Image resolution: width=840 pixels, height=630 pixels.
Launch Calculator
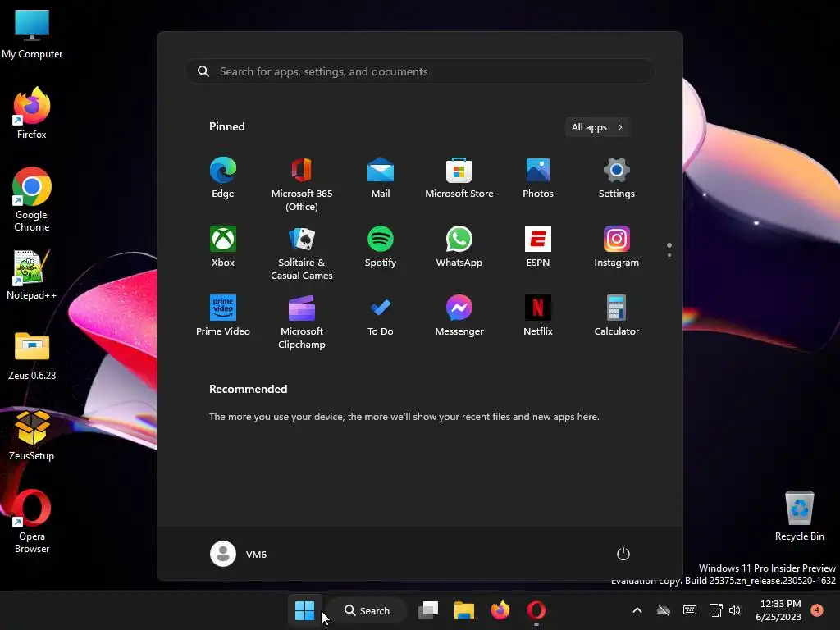[x=617, y=316]
